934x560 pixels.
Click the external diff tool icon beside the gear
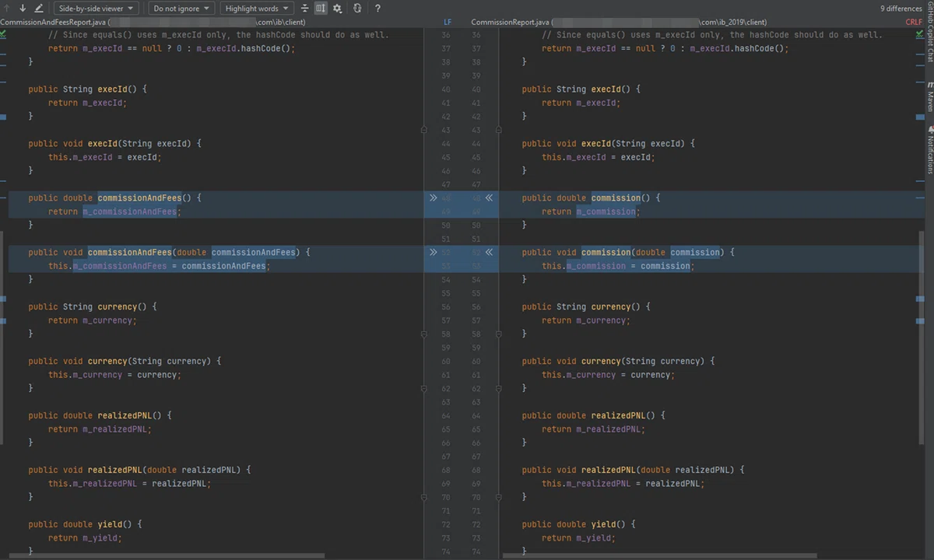(357, 8)
